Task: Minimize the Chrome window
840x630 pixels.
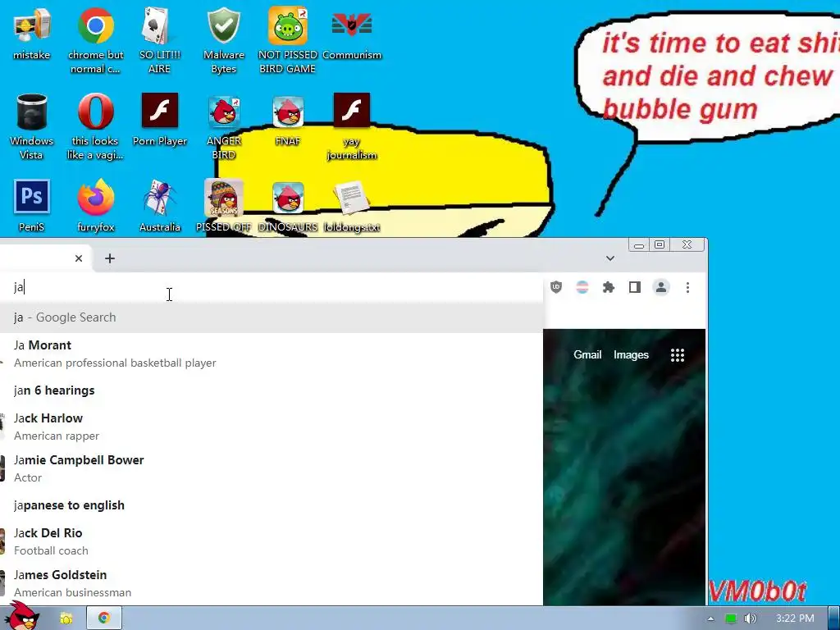Action: coord(638,244)
